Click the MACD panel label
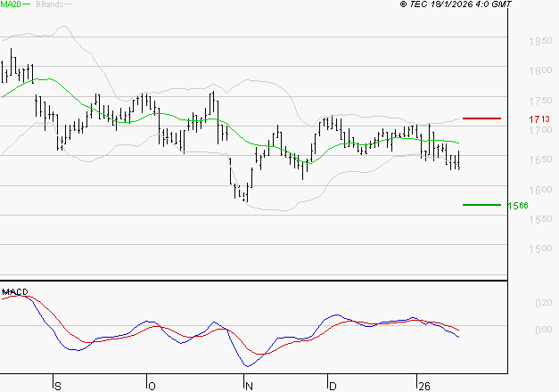 (17, 292)
